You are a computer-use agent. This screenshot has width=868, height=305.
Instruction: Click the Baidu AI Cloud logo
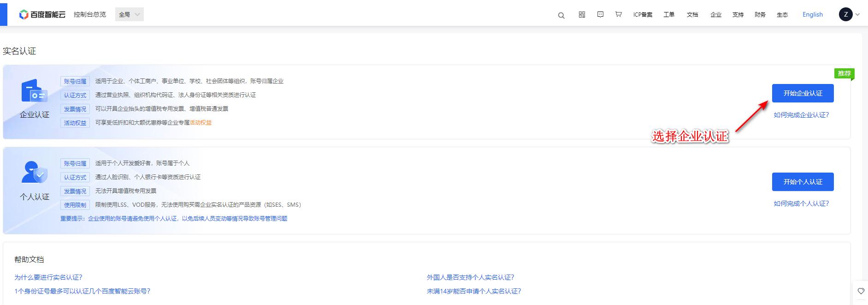point(42,15)
